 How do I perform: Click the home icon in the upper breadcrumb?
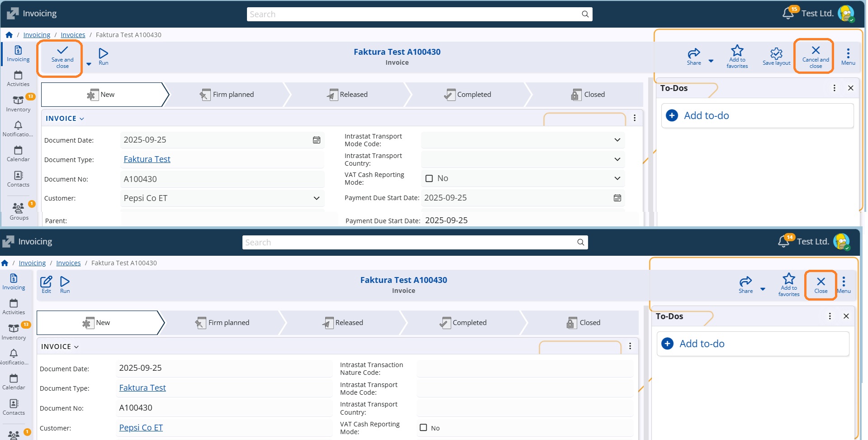[x=9, y=35]
